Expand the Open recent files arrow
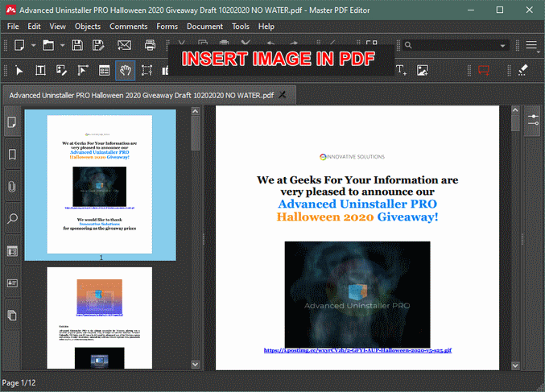Image resolution: width=545 pixels, height=392 pixels. click(62, 45)
